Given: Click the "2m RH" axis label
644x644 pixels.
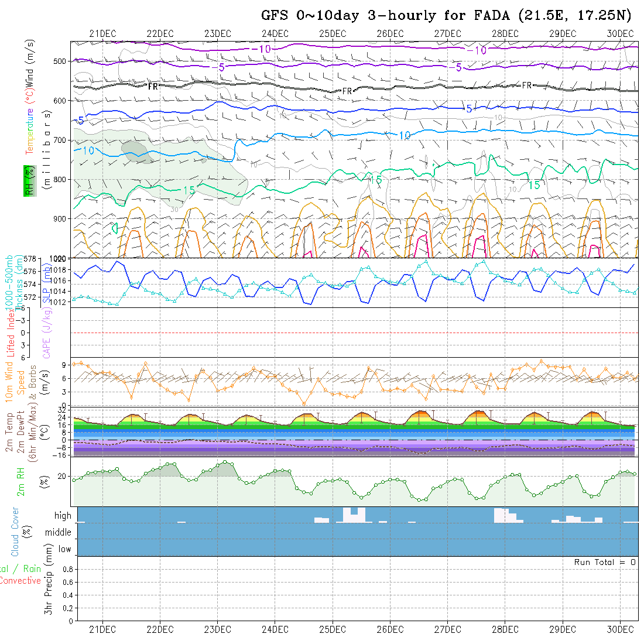Looking at the screenshot, I should coord(21,481).
